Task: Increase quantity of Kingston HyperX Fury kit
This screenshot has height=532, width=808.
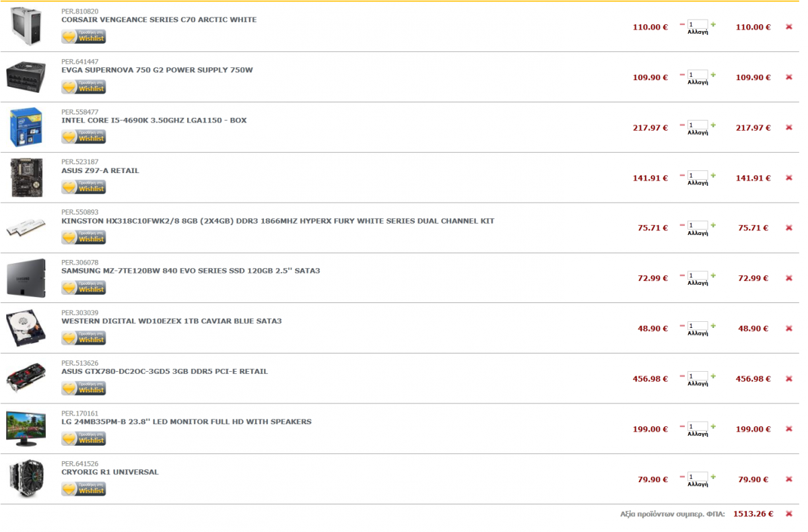Action: [713, 225]
